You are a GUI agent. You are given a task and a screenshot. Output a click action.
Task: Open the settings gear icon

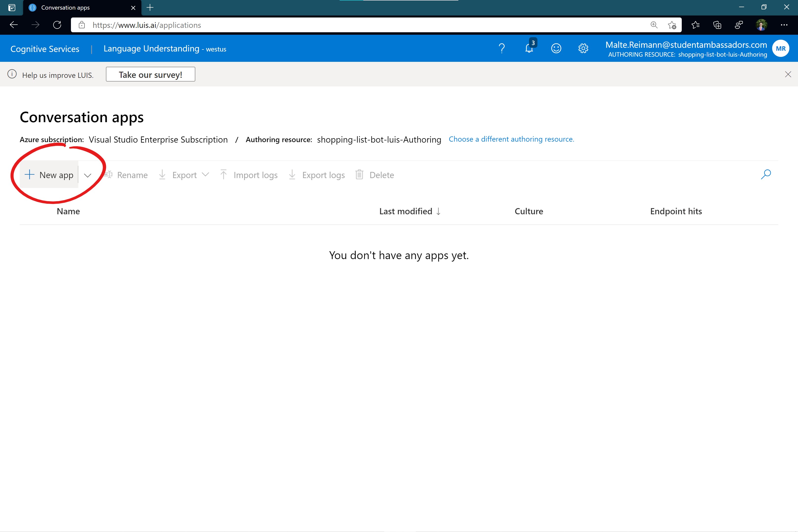[x=583, y=49]
